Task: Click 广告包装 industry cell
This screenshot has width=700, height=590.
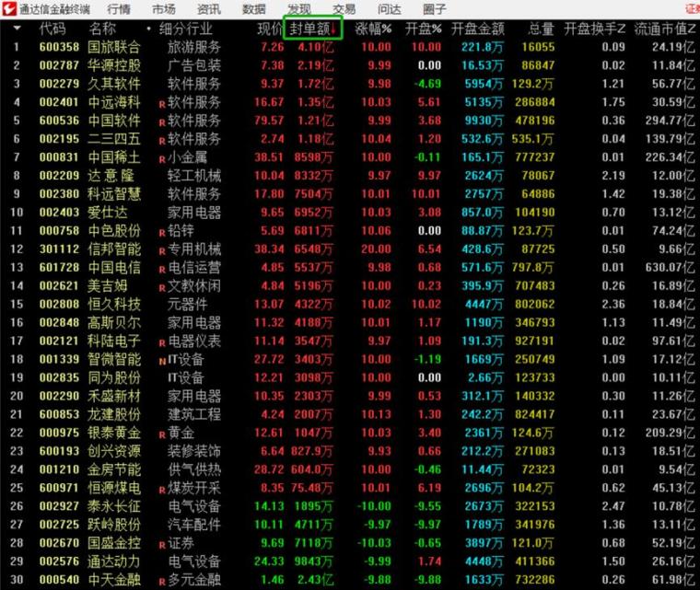Action: pyautogui.click(x=194, y=65)
